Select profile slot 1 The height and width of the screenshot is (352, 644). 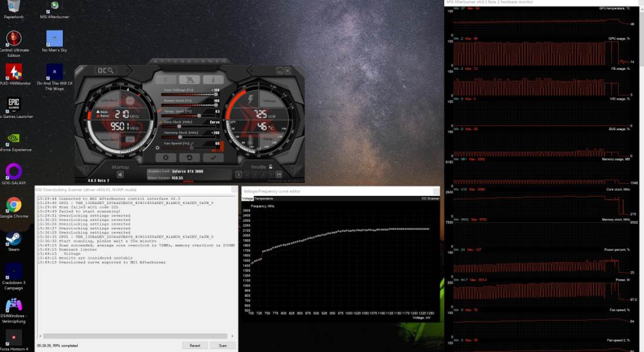click(x=238, y=174)
